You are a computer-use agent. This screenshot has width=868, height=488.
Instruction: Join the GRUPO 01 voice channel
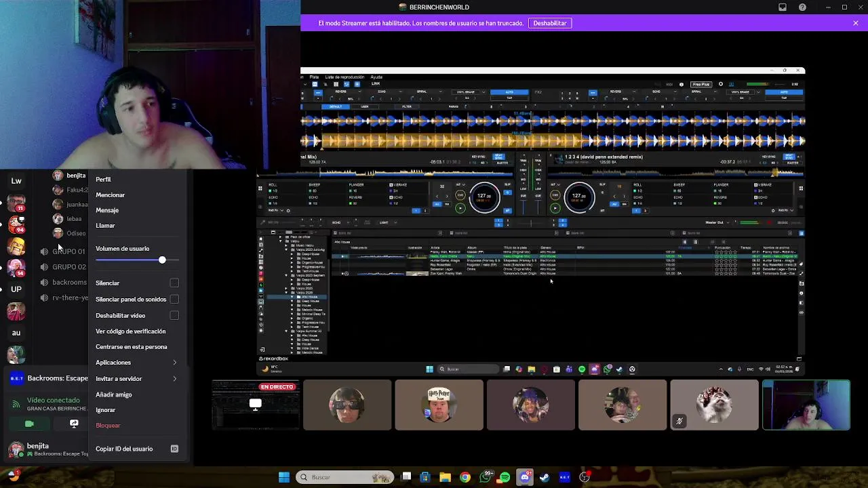coord(62,251)
